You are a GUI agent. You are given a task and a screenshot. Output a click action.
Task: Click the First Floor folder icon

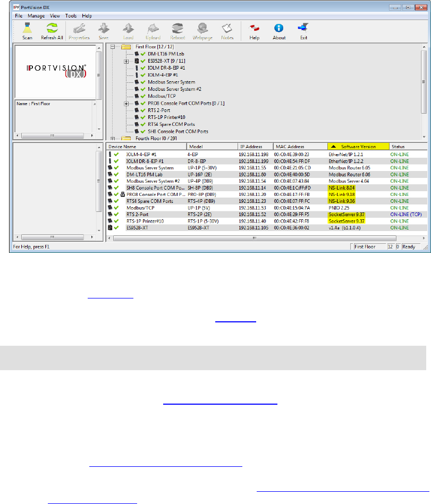click(126, 47)
